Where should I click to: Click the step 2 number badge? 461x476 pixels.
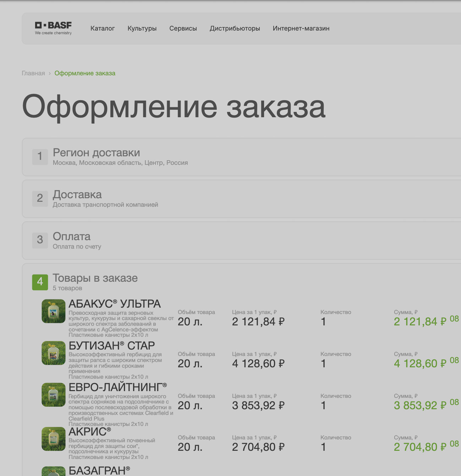pyautogui.click(x=40, y=198)
